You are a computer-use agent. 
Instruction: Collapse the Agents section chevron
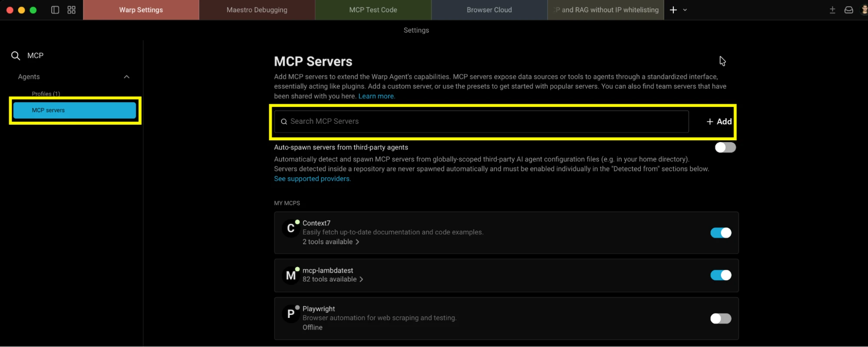[x=127, y=77]
